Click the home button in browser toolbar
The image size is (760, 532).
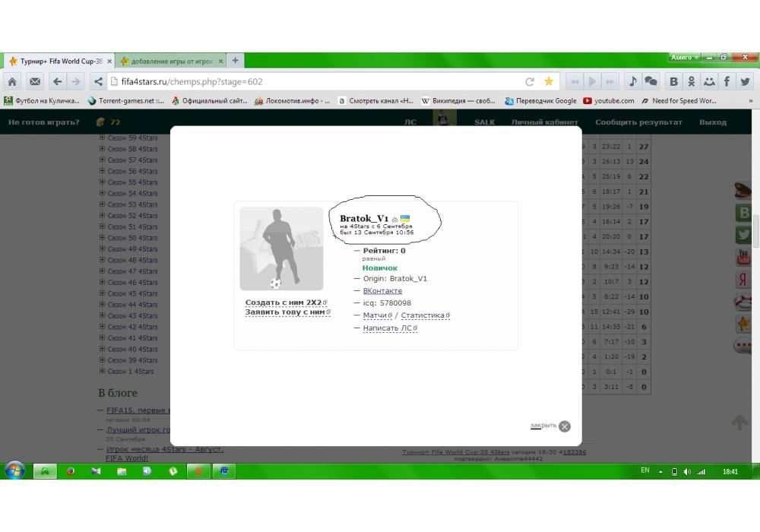13,81
